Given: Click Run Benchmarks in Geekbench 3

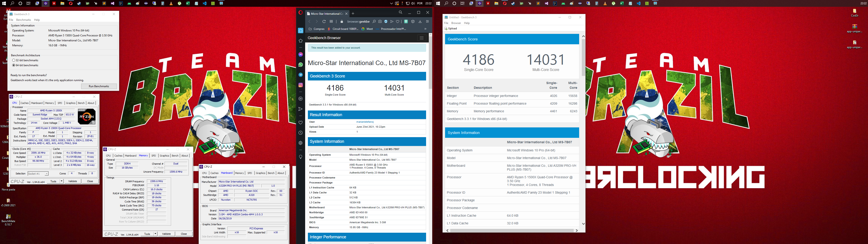Looking at the screenshot, I should (x=99, y=86).
